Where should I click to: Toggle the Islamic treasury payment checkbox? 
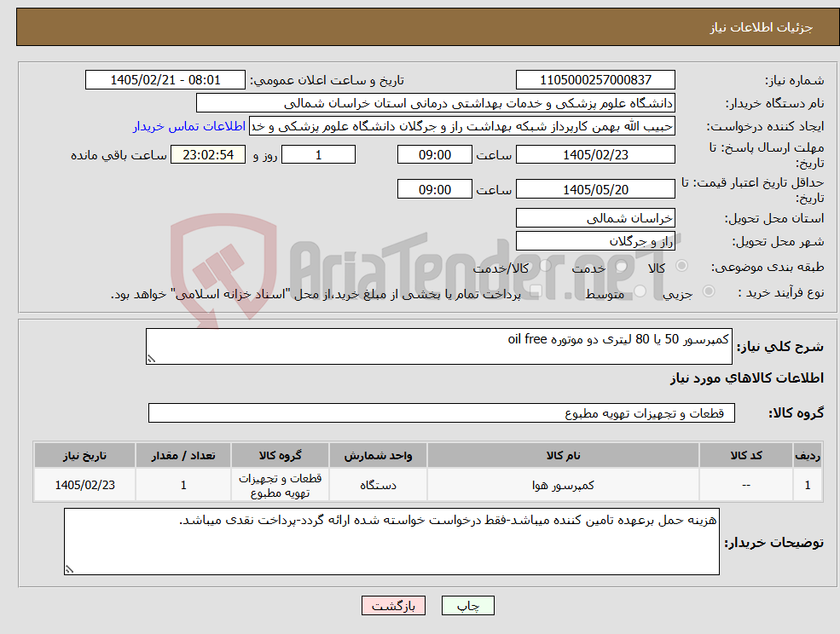(x=535, y=291)
